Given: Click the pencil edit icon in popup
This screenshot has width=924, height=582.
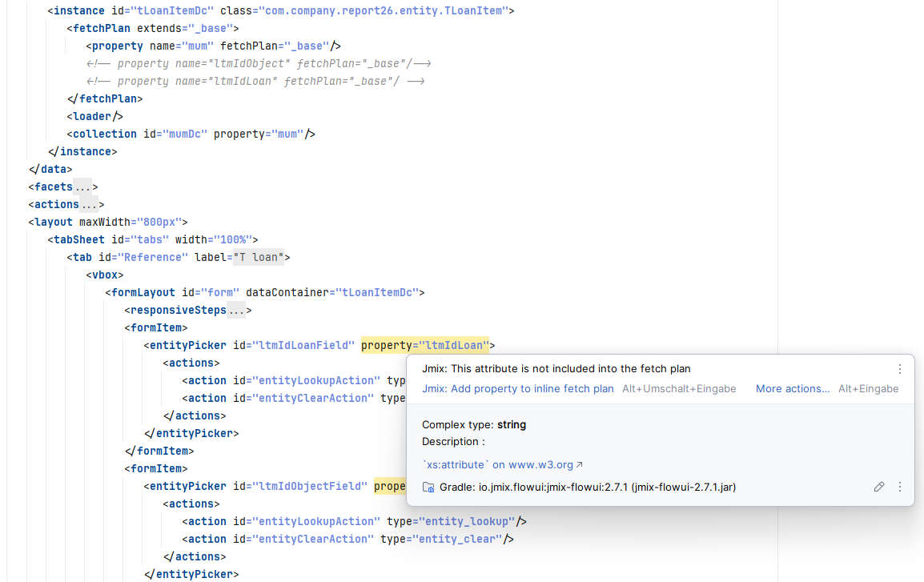Looking at the screenshot, I should click(878, 487).
